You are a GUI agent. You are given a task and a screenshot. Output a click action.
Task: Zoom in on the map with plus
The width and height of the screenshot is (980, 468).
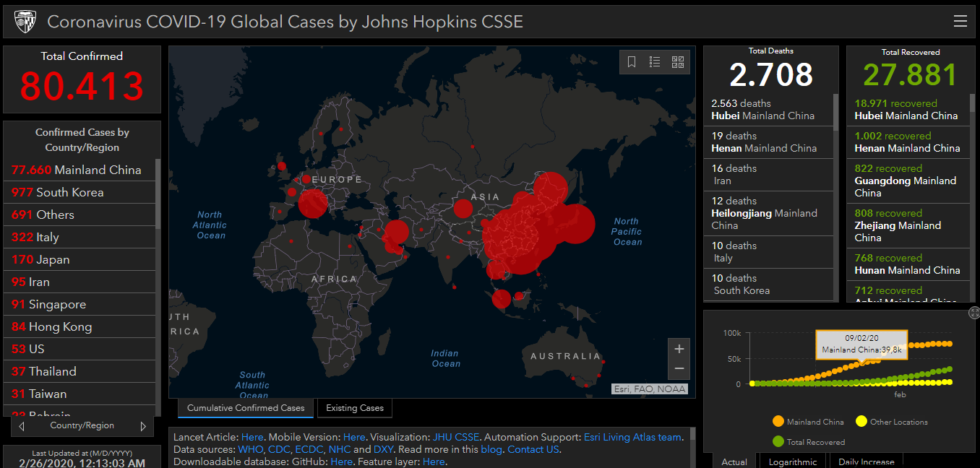[x=679, y=349]
